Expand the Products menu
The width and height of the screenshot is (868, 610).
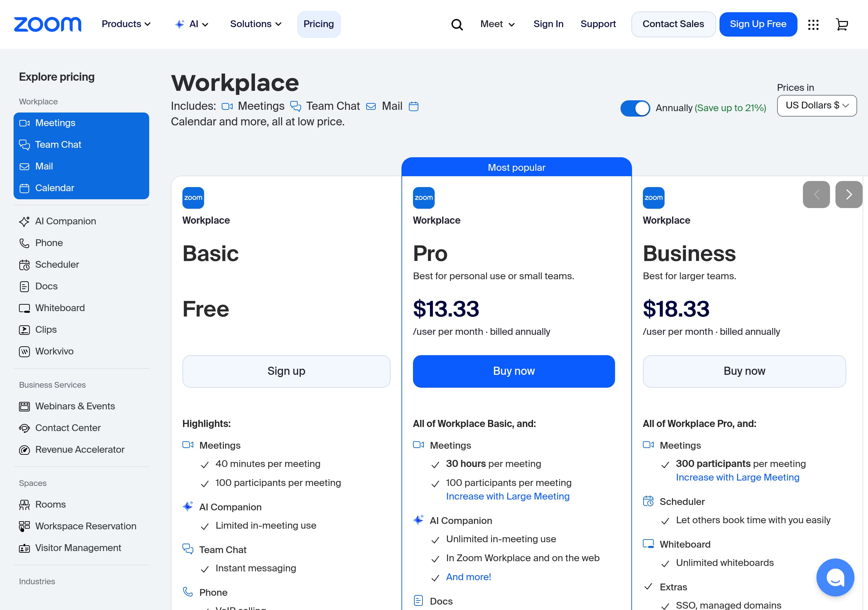(126, 24)
